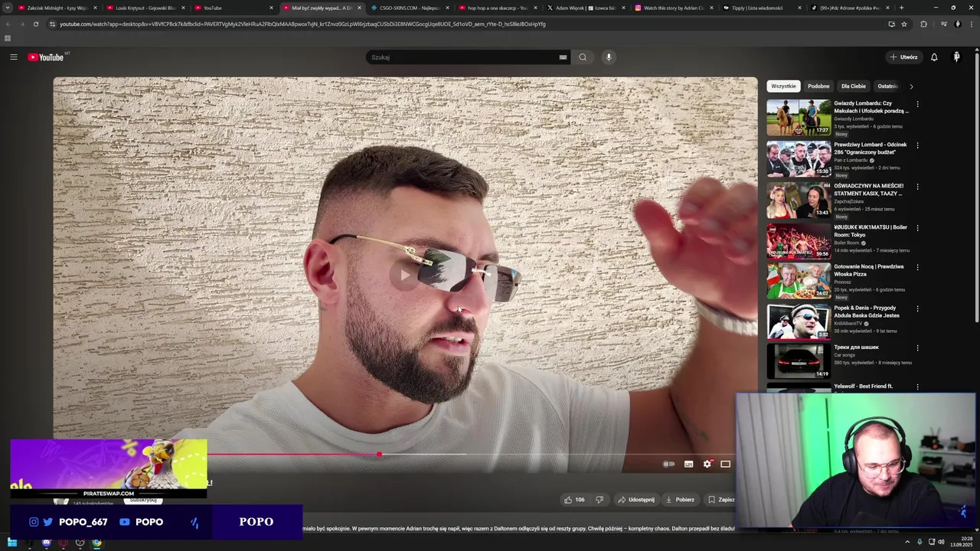Dislike the video with thumbs down

[x=599, y=500]
